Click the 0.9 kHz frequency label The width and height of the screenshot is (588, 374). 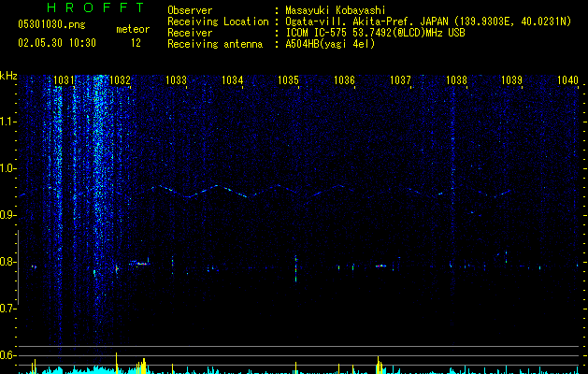[x=7, y=215]
